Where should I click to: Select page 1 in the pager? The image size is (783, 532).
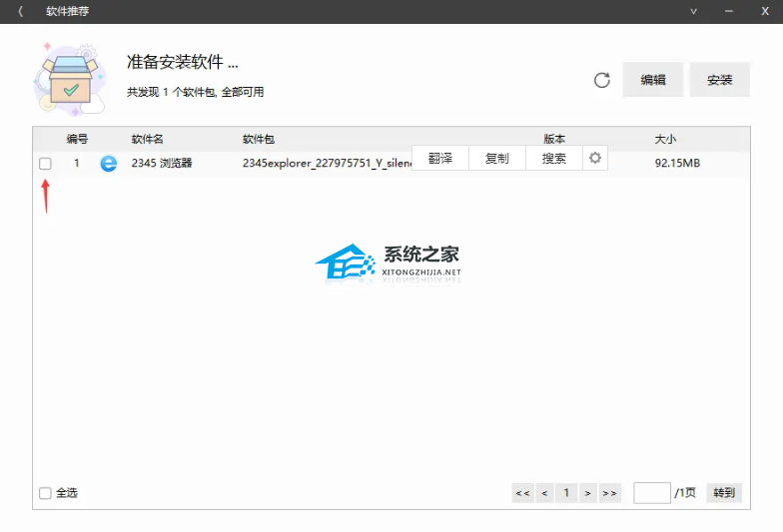[x=566, y=493]
